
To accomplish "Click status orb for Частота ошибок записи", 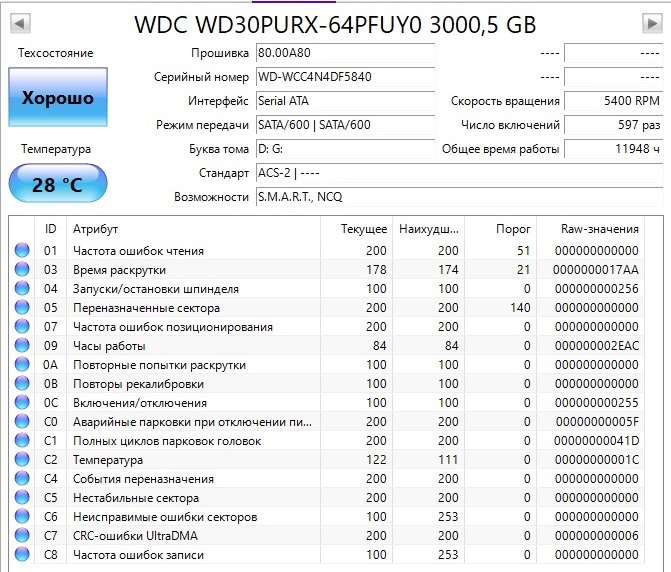I will (x=22, y=554).
